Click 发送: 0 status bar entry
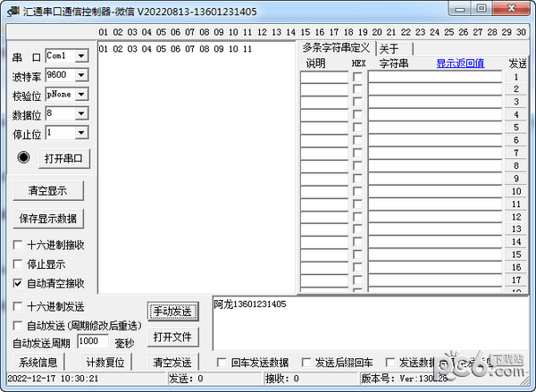Image resolution: width=536 pixels, height=392 pixels. pyautogui.click(x=214, y=379)
